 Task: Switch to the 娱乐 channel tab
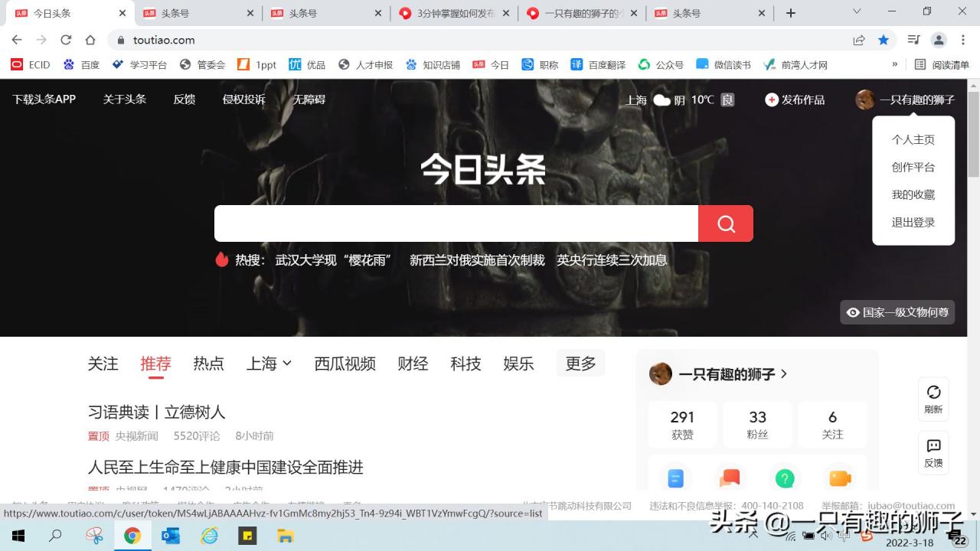pos(518,364)
